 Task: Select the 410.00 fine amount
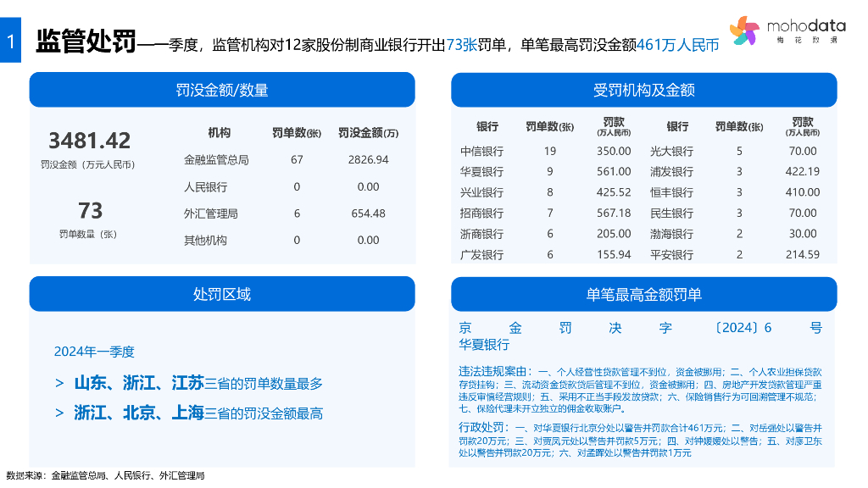pos(803,192)
